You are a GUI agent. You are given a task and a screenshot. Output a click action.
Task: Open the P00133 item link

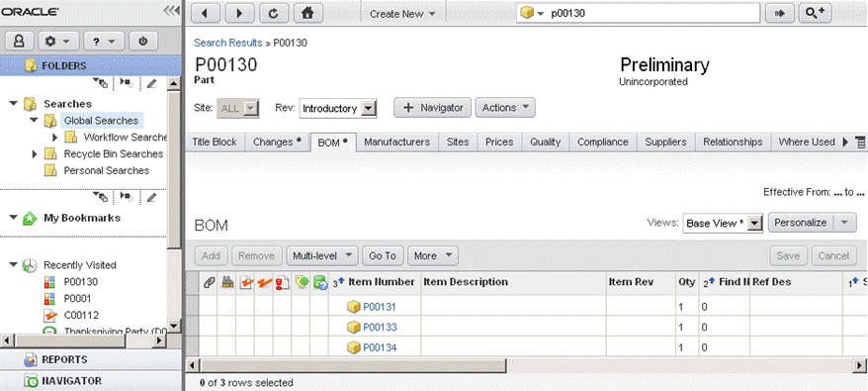click(x=380, y=328)
